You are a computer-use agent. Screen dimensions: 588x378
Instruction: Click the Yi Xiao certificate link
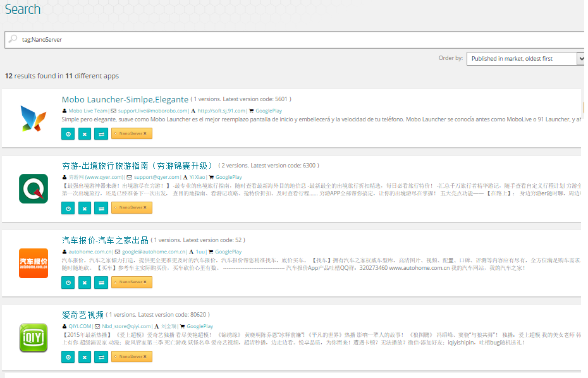[197, 177]
